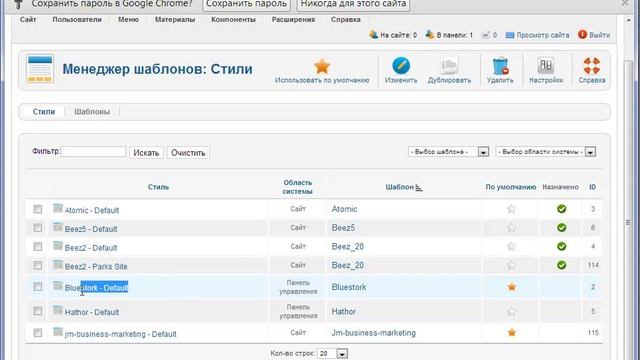Screen dimensions: 640x360
Task: Click into the Фильтр text field
Action: pyautogui.click(x=93, y=152)
